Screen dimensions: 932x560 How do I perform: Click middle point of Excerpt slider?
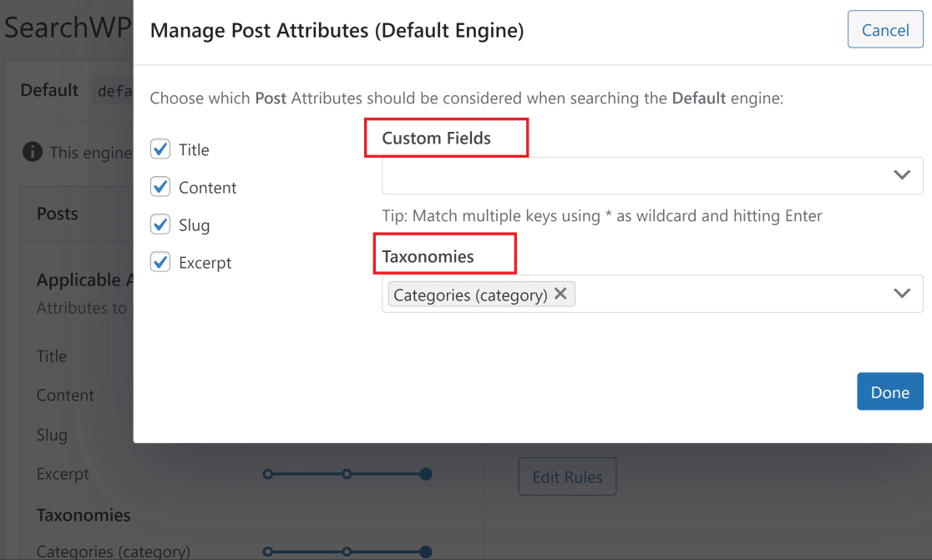(x=347, y=474)
